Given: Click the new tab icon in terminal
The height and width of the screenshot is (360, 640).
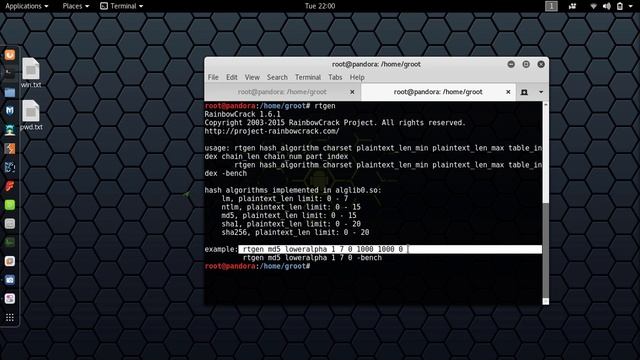Looking at the screenshot, I should (x=524, y=92).
